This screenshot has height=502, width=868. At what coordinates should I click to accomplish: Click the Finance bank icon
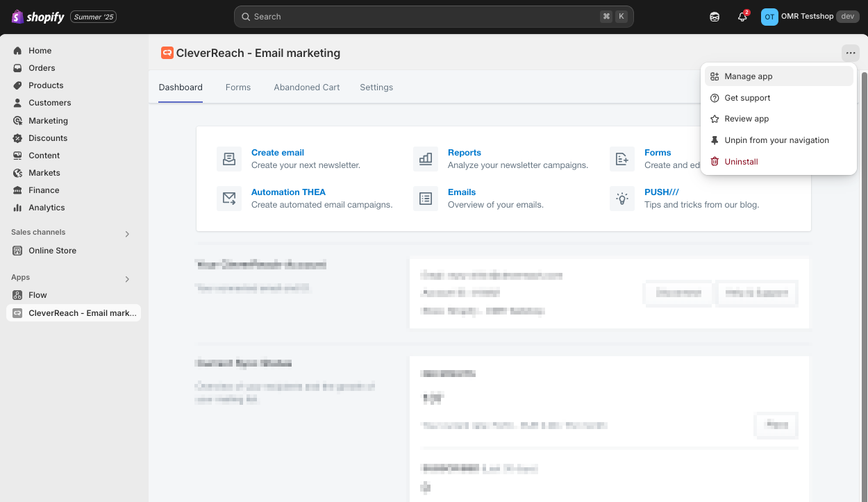[x=17, y=190]
